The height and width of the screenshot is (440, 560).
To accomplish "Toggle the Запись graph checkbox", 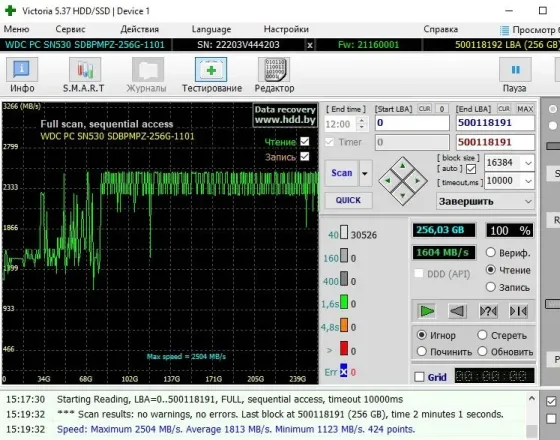I will point(305,156).
